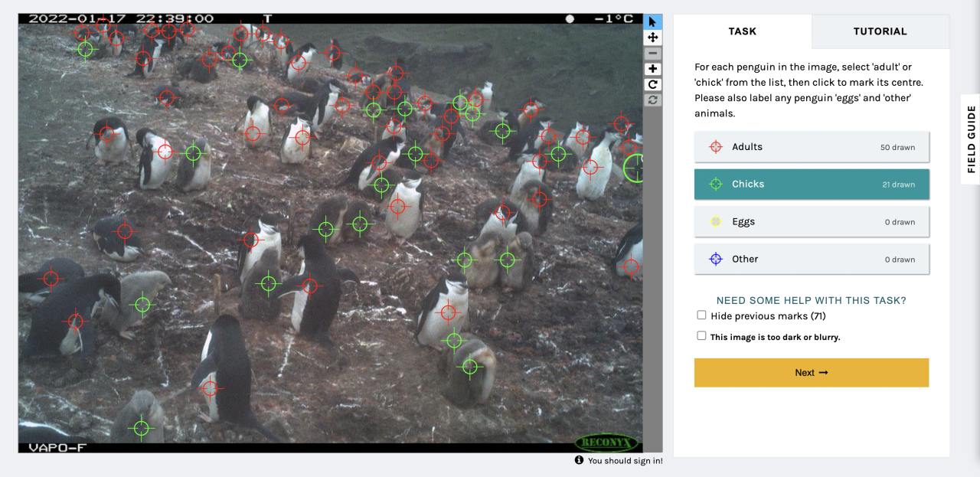Select the arrow pointer tool
This screenshot has width=980, height=477.
point(652,21)
